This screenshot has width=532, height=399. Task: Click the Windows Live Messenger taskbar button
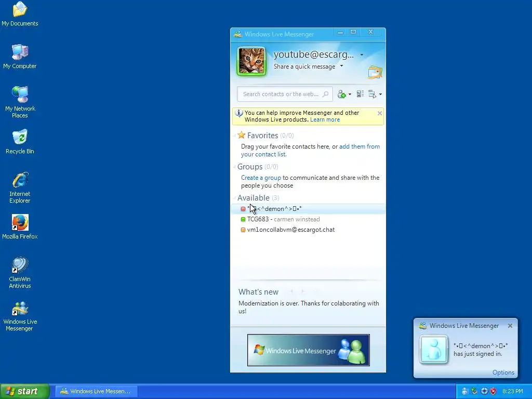[97, 391]
